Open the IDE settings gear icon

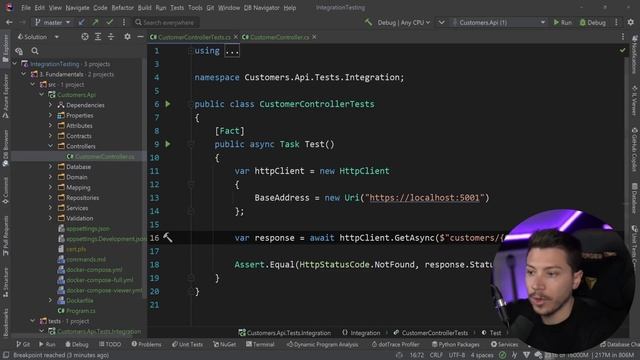pyautogui.click(x=631, y=22)
